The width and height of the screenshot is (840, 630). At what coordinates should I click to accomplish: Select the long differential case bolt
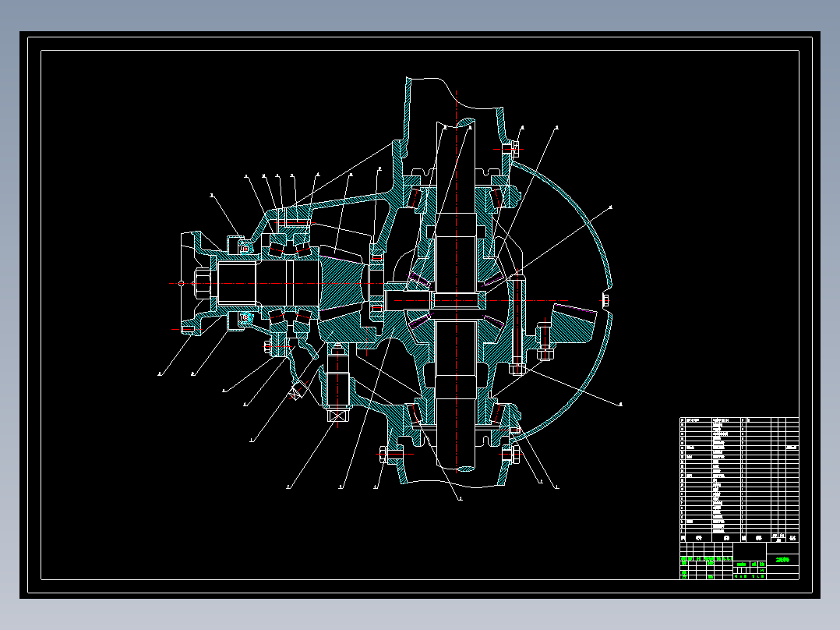click(x=517, y=324)
